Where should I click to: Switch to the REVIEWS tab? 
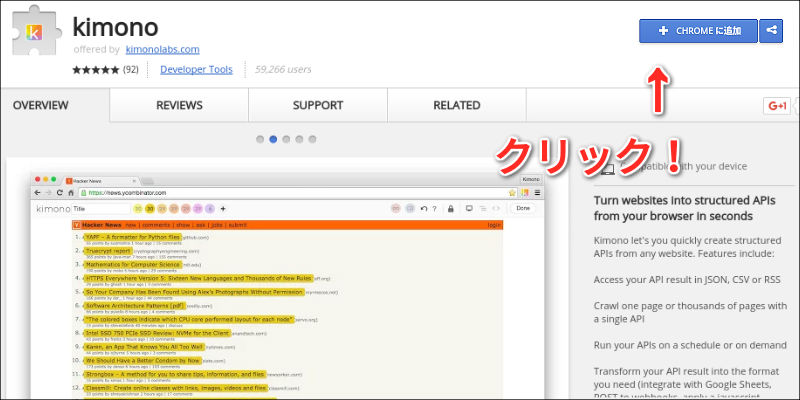tap(179, 105)
